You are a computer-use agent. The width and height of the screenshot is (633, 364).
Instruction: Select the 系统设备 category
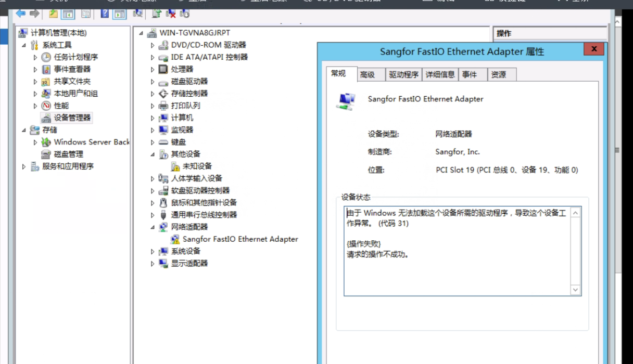(186, 251)
